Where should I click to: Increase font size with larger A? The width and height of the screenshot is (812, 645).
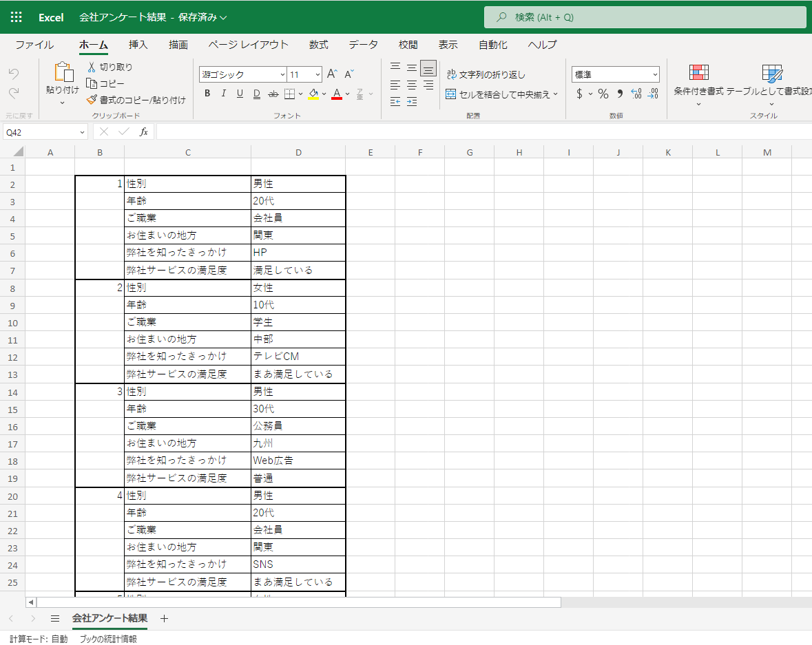pyautogui.click(x=332, y=74)
